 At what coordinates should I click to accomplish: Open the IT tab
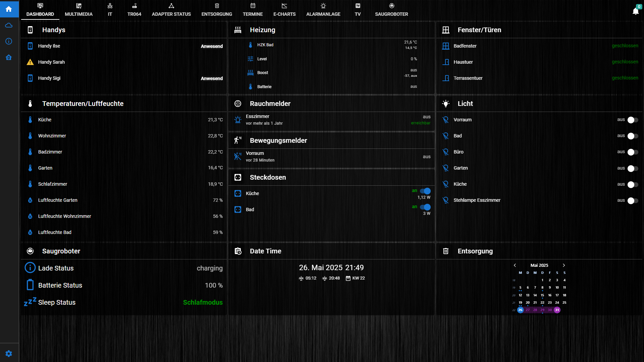coord(110,10)
